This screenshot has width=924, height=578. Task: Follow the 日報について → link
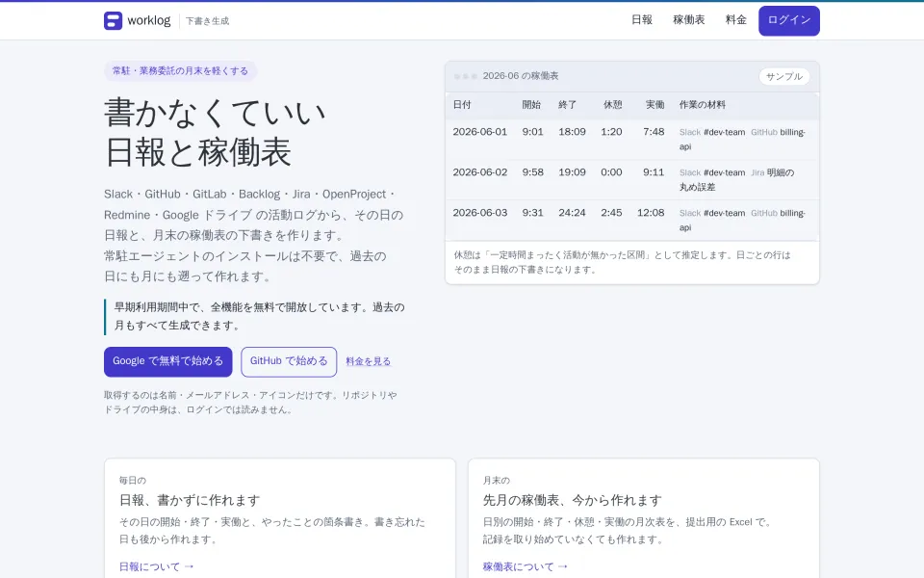157,566
